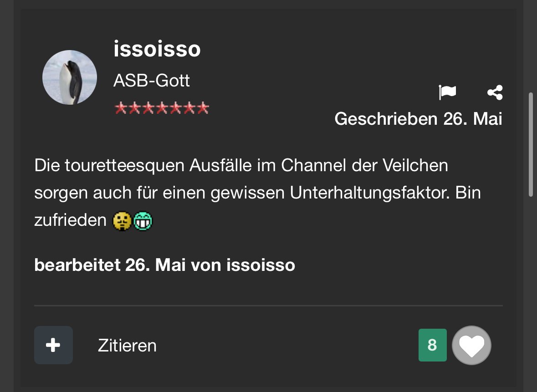Click the green grinning emoji
Viewport: 537px width, 392px height.
(143, 221)
